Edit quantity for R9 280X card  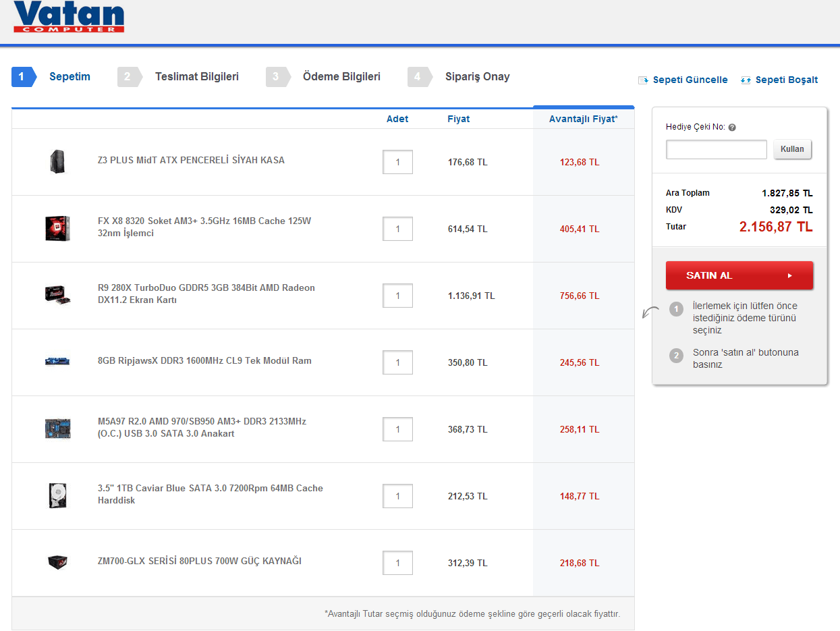click(397, 296)
